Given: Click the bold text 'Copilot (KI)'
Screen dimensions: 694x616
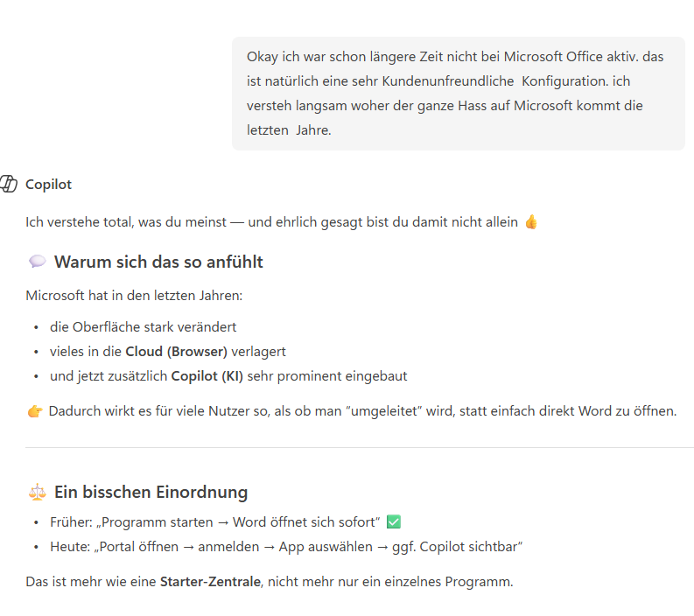Looking at the screenshot, I should 207,375.
